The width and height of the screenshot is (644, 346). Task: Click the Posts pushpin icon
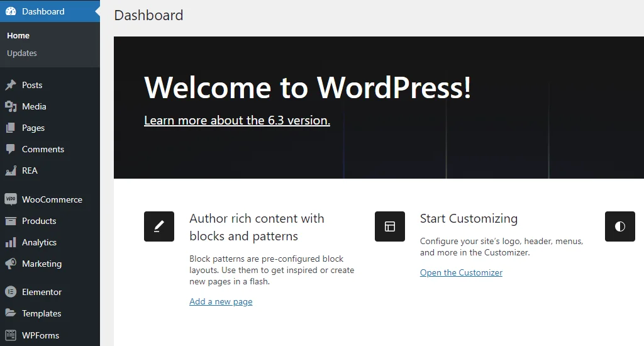coord(11,85)
